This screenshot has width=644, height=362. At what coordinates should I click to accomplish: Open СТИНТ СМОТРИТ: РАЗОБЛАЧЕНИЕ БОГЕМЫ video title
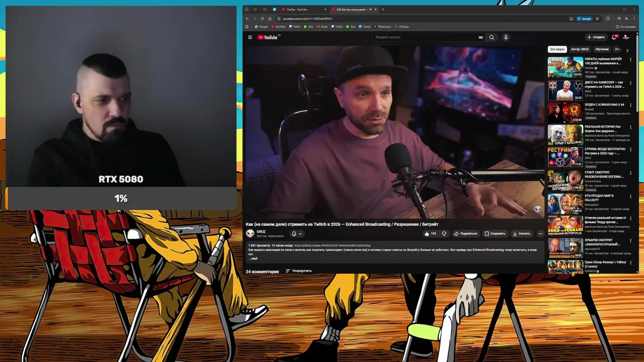pyautogui.click(x=604, y=174)
